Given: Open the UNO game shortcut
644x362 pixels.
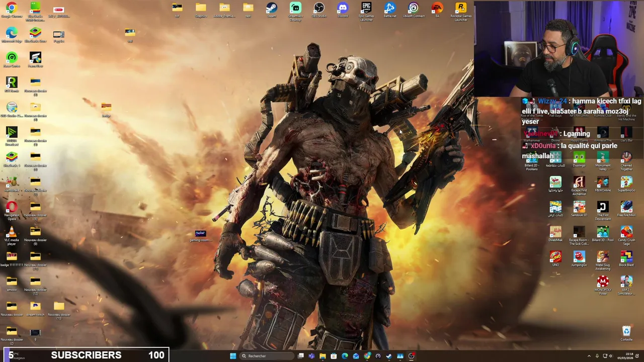Looking at the screenshot, I should point(555,259).
